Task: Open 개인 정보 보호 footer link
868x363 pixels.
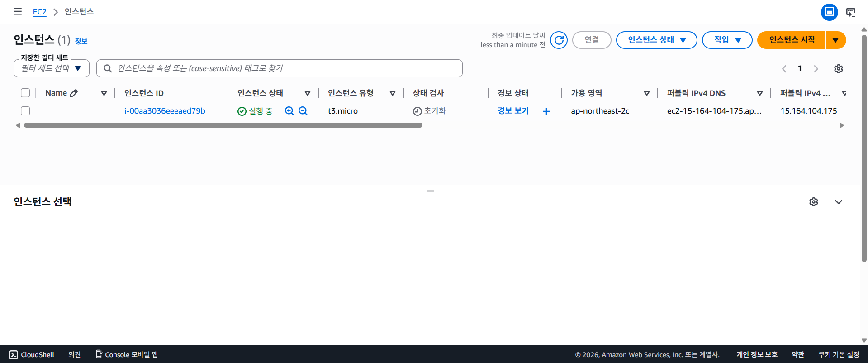Action: pyautogui.click(x=757, y=355)
